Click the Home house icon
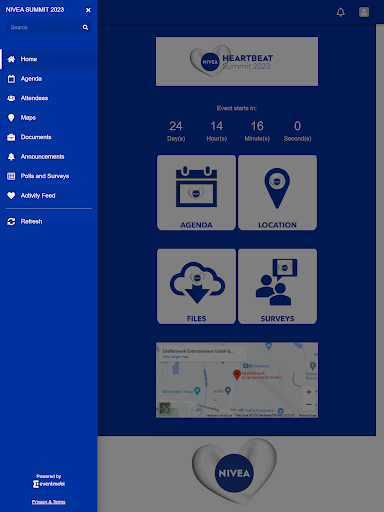 pos(11,59)
